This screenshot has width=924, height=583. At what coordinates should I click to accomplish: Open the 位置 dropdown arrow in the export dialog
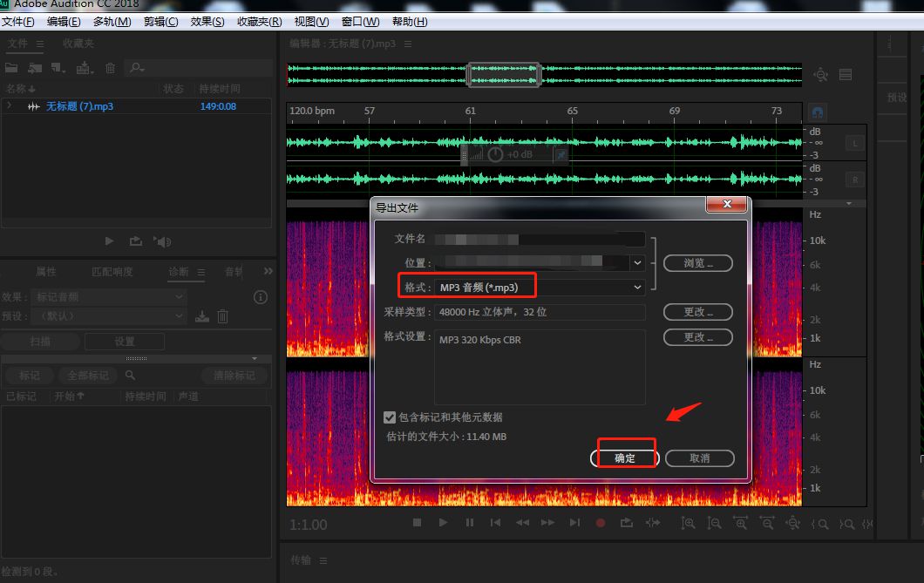coord(637,262)
